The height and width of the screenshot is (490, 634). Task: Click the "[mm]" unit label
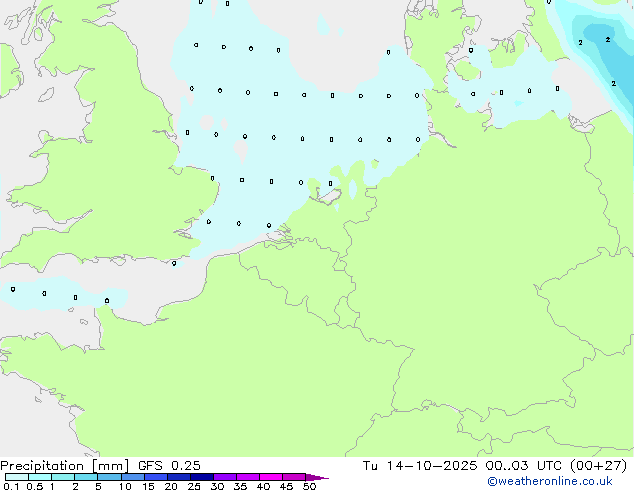pyautogui.click(x=110, y=466)
